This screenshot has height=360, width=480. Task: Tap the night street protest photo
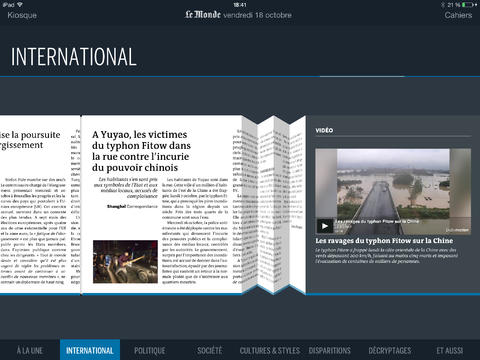(125, 262)
